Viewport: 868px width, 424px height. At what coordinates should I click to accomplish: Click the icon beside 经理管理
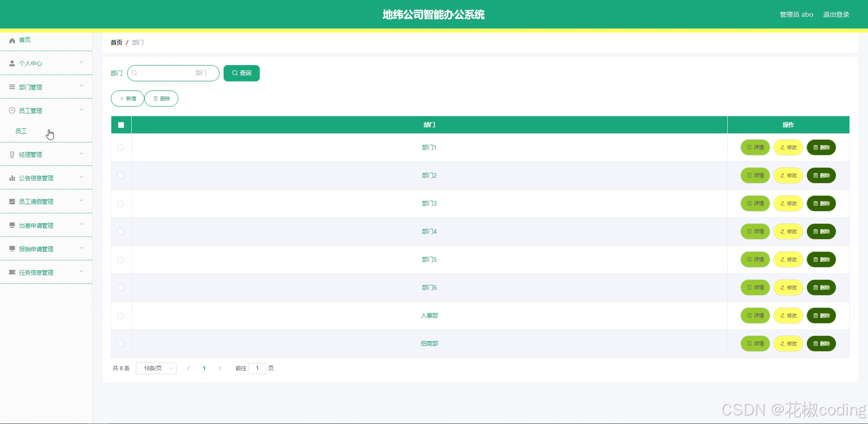point(12,155)
